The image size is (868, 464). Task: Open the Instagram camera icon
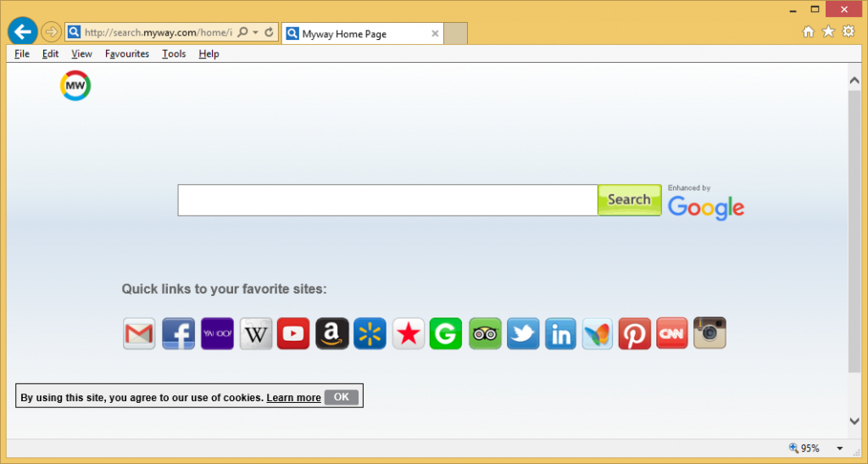709,333
